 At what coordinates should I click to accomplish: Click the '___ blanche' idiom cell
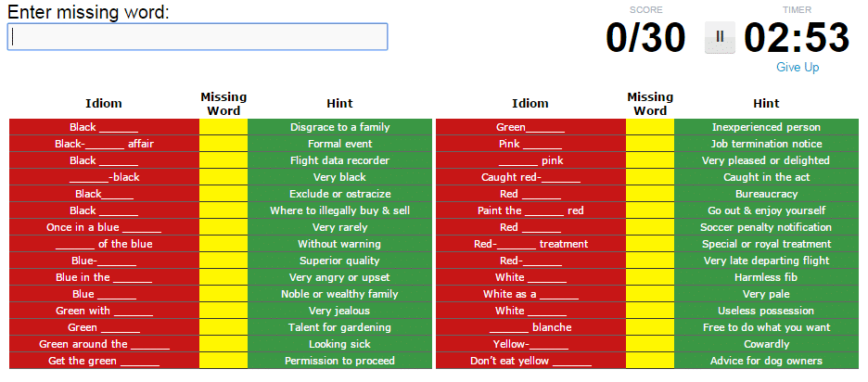530,327
